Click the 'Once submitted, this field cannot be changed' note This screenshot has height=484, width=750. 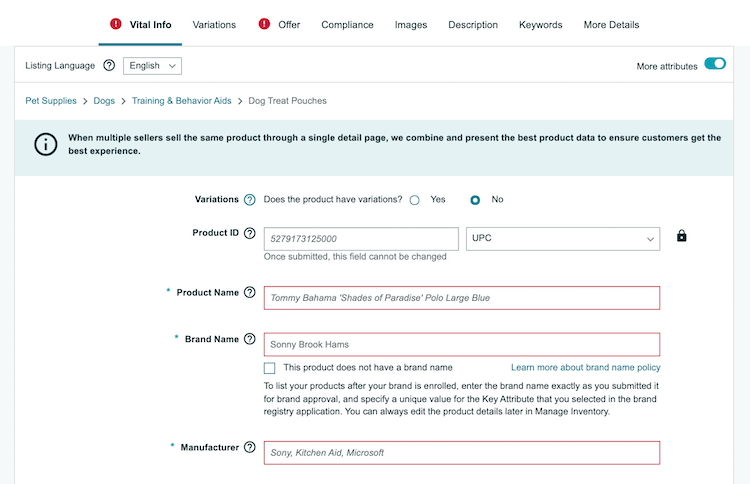[355, 257]
